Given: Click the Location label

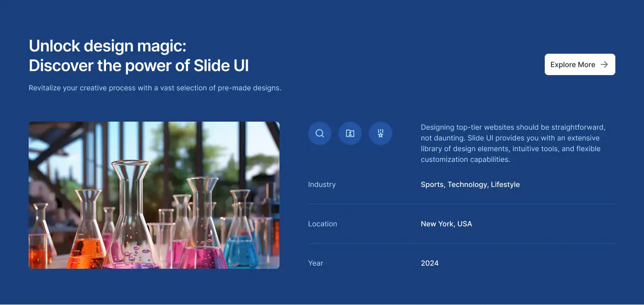Looking at the screenshot, I should point(322,224).
